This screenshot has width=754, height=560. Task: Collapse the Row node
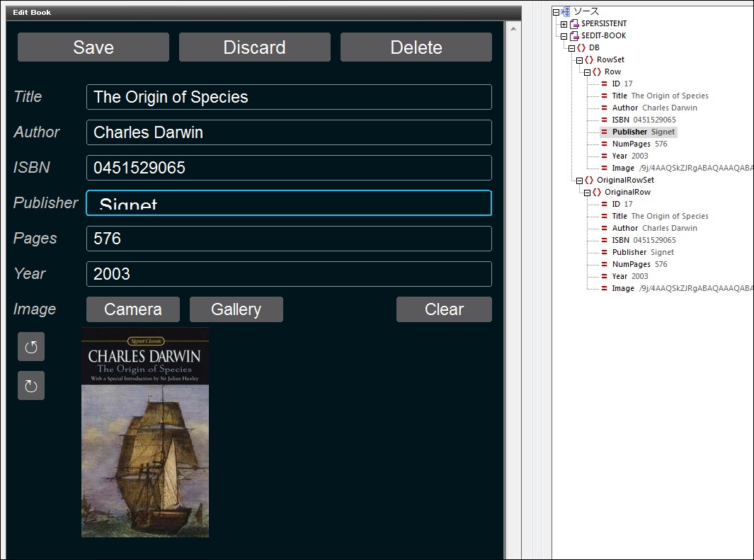click(587, 72)
